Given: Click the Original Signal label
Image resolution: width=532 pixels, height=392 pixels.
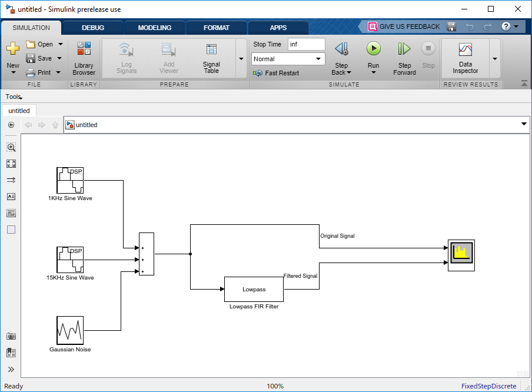Looking at the screenshot, I should click(x=338, y=236).
